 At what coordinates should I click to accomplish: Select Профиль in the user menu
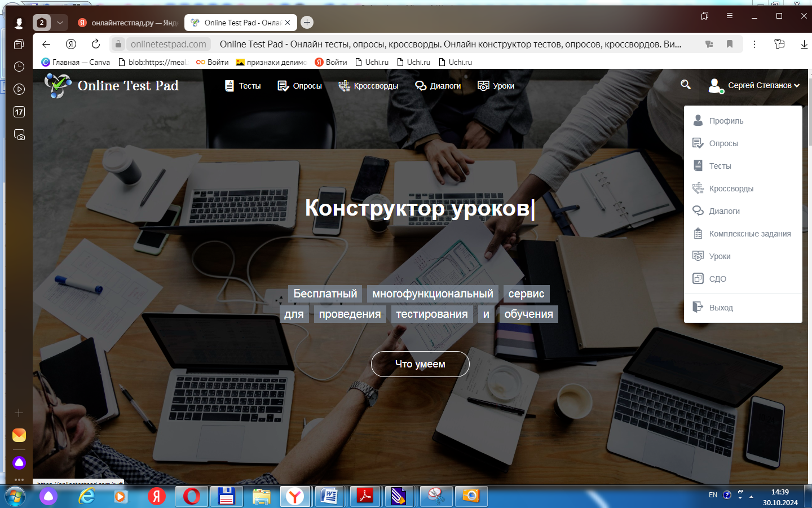pos(726,121)
